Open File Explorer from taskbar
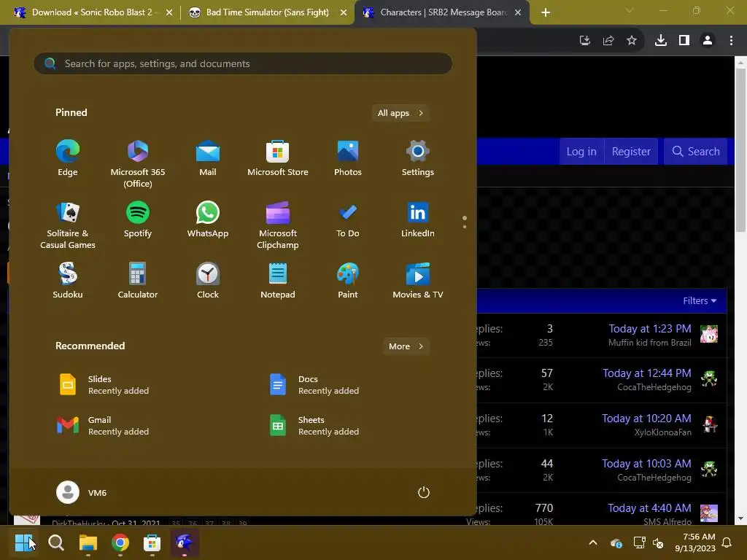Screen dimensions: 747x560 pos(88,542)
